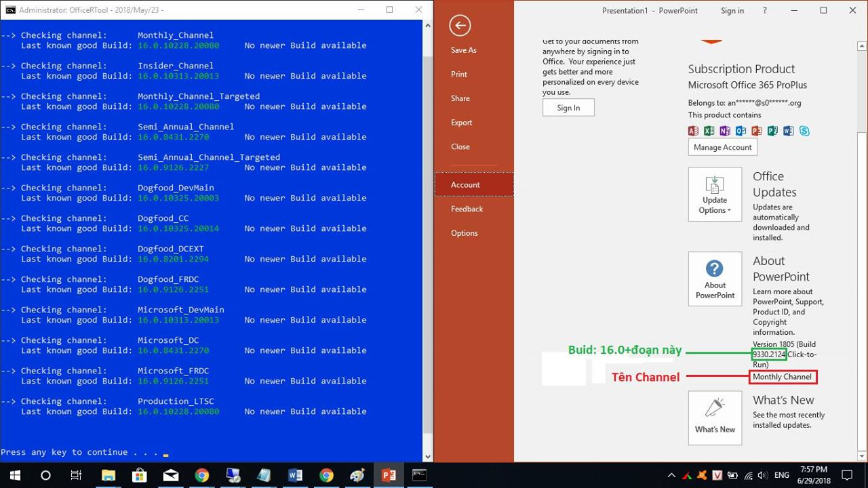Click the Skype for Business product icon
This screenshot has height=488, width=868.
point(804,131)
